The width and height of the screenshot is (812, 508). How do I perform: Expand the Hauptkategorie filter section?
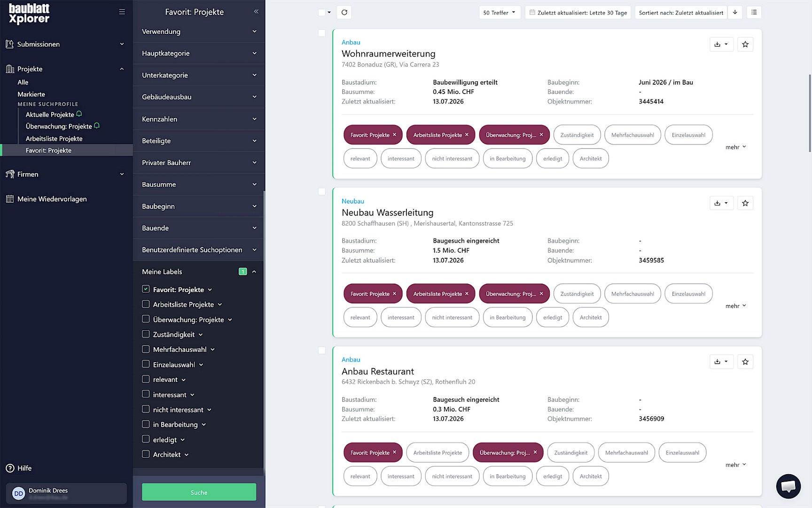[199, 53]
